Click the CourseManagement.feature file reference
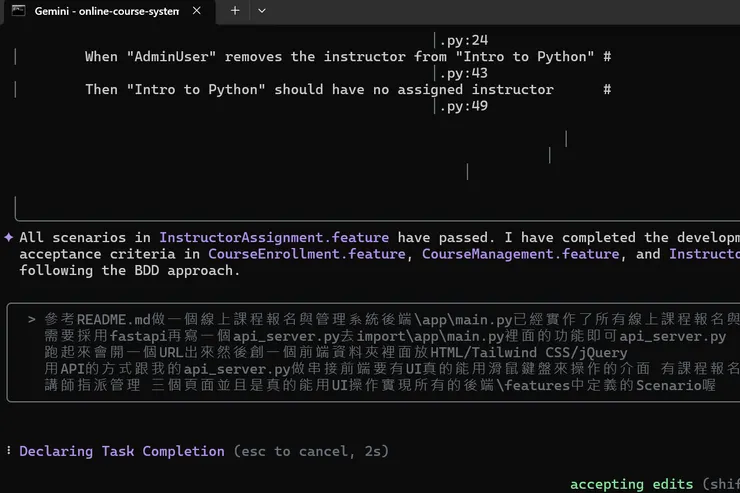 point(521,254)
